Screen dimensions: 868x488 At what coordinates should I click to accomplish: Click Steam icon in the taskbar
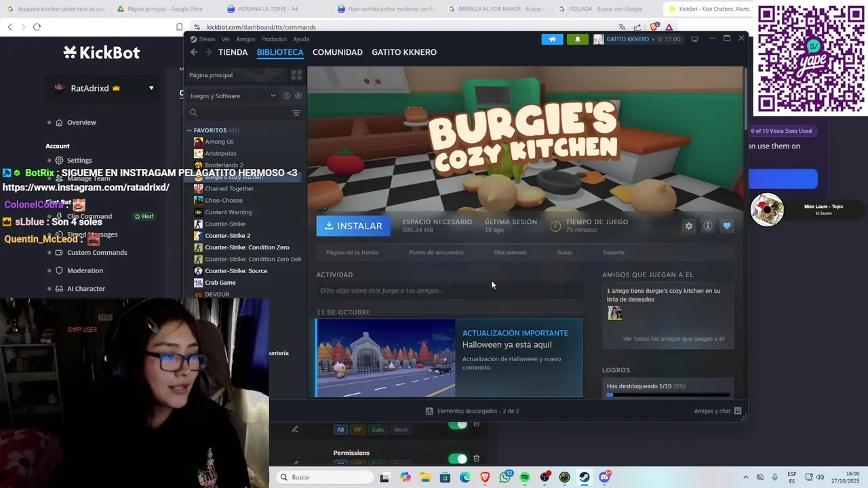pyautogui.click(x=585, y=477)
